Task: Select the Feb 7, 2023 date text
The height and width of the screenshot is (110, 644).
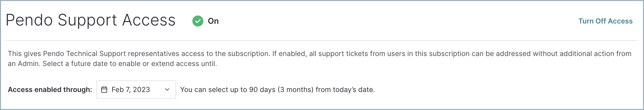Action: (131, 89)
